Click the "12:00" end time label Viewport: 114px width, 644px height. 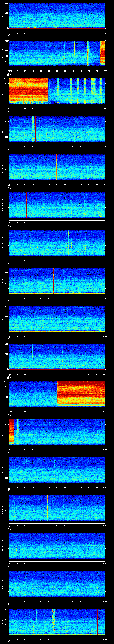[105, 412]
